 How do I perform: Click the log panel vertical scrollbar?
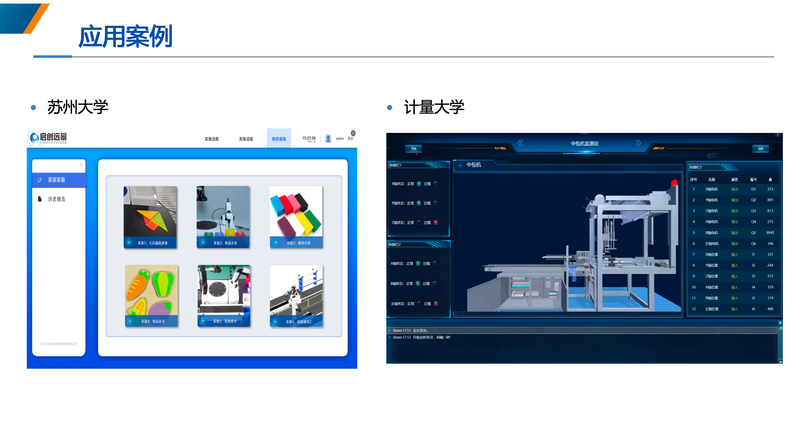[x=780, y=344]
